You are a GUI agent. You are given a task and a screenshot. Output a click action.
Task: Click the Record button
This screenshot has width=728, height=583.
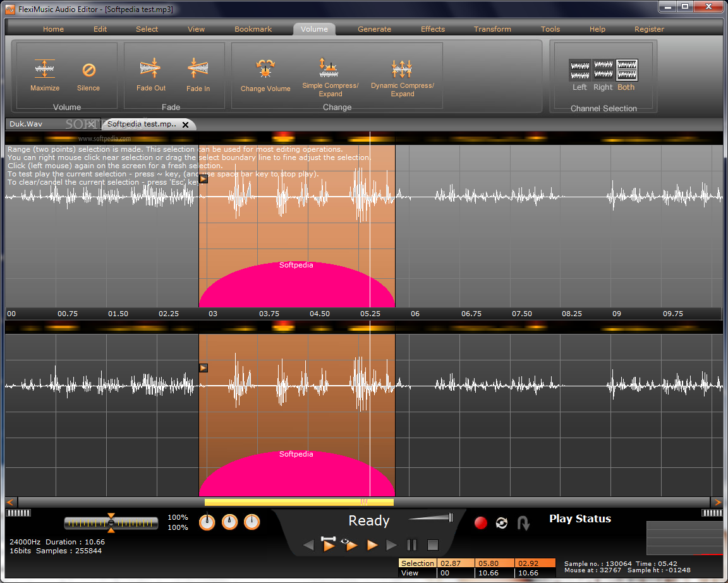[x=480, y=522]
